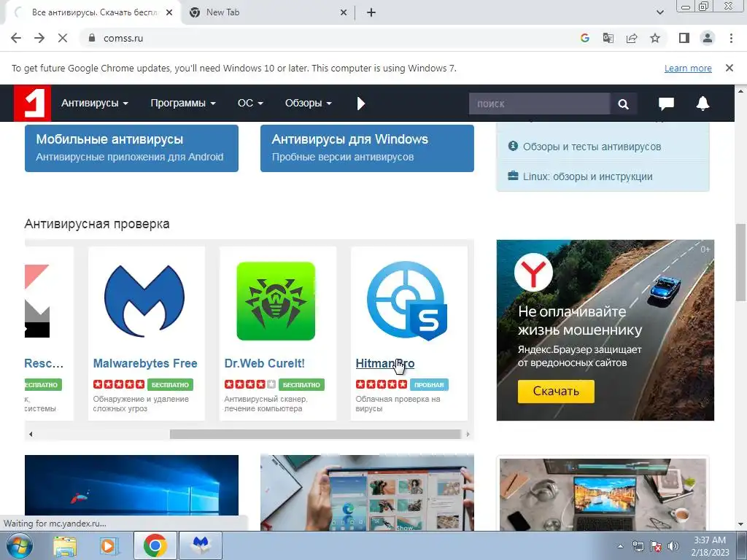Click the share page icon
Image resolution: width=747 pixels, height=560 pixels.
pos(632,38)
